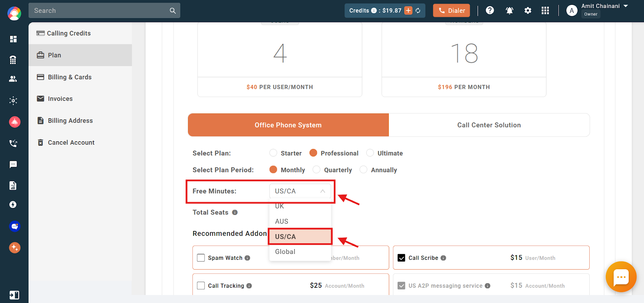Expand the Amit Chainani account menu arrow

(625, 6)
